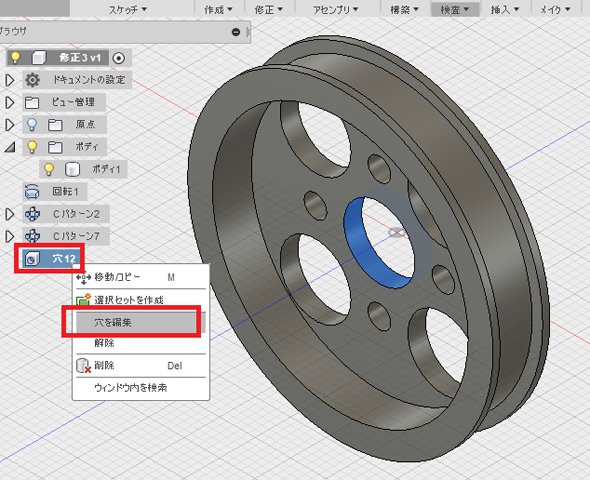Expand the ビュー管理 tree node

pyautogui.click(x=10, y=102)
